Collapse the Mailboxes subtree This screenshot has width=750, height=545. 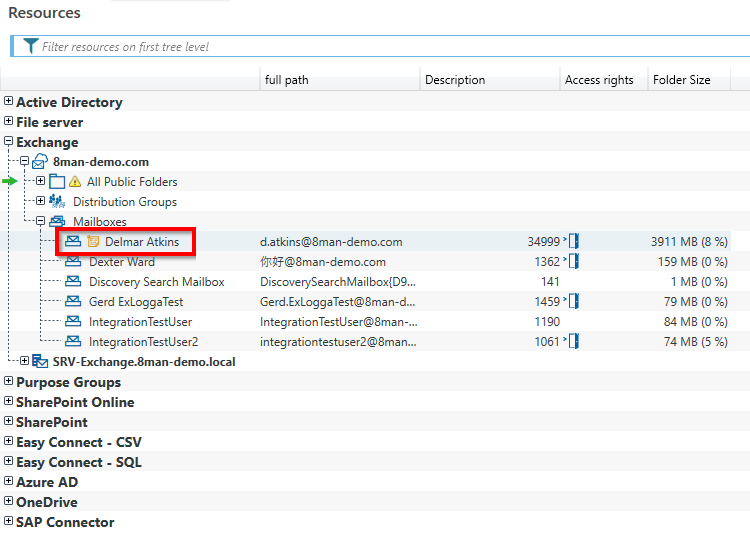pyautogui.click(x=40, y=222)
